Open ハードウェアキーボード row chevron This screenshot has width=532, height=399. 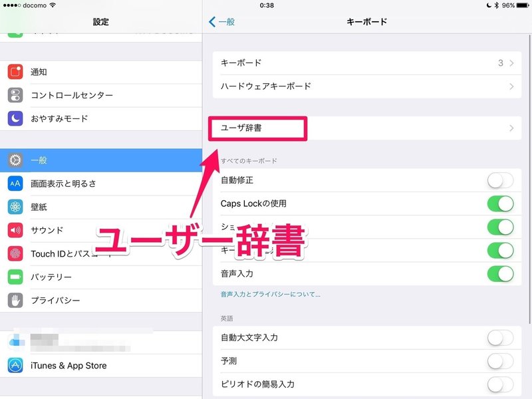click(511, 86)
